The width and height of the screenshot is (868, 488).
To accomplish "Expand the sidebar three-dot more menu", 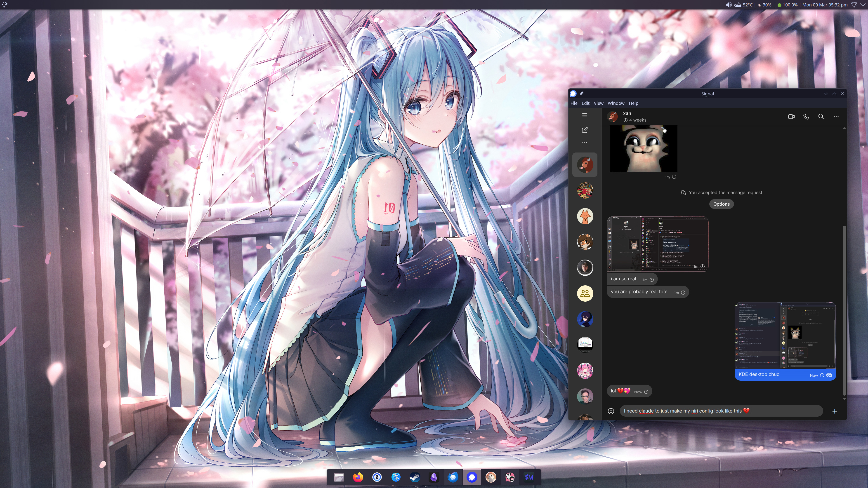I will coord(585,143).
